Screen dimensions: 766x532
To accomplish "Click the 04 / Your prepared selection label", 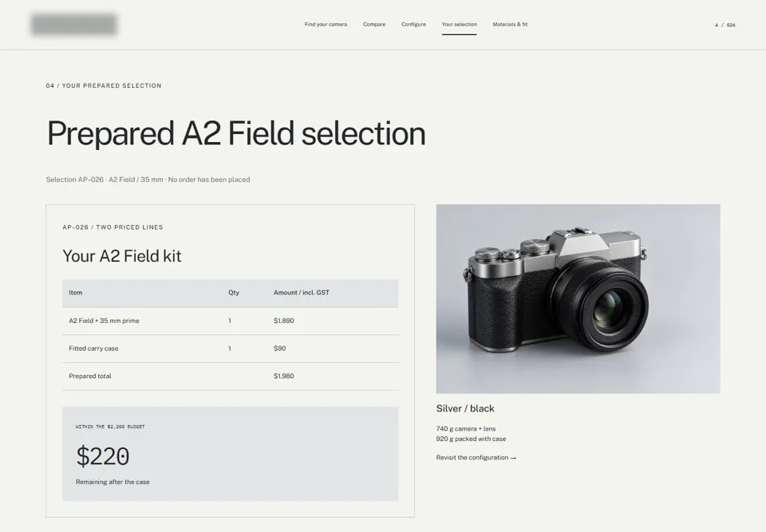I will (104, 86).
